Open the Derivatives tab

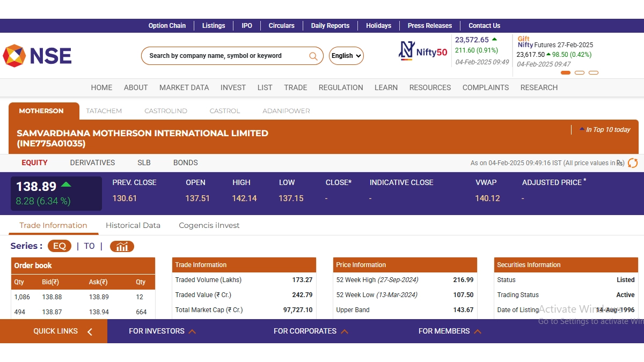[92, 162]
